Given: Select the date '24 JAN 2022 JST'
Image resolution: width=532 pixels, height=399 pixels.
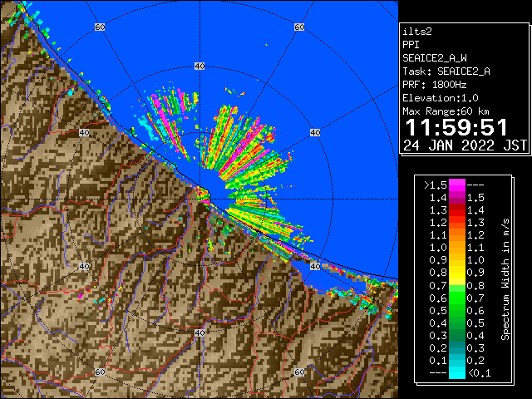Looking at the screenshot, I should tap(465, 145).
